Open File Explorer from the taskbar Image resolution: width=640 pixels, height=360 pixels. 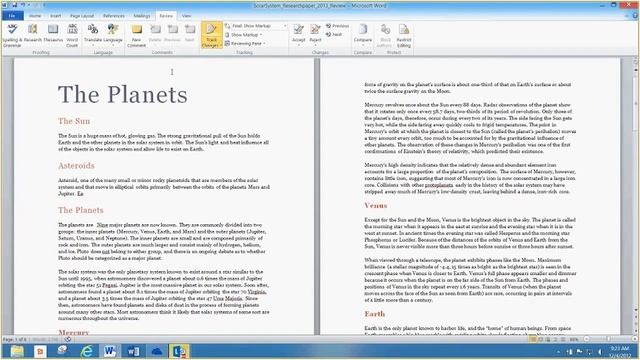(x=17, y=351)
